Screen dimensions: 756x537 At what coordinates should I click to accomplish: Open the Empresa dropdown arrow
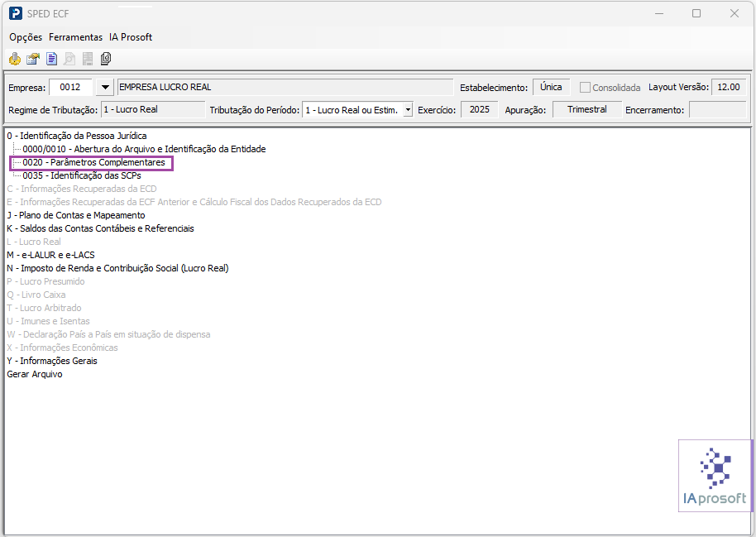tap(104, 88)
